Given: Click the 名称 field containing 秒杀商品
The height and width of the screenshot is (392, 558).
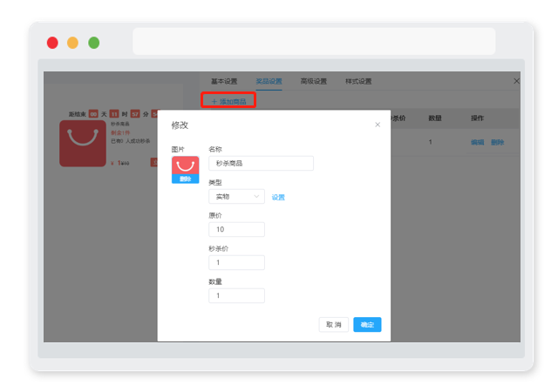Looking at the screenshot, I should tap(261, 163).
